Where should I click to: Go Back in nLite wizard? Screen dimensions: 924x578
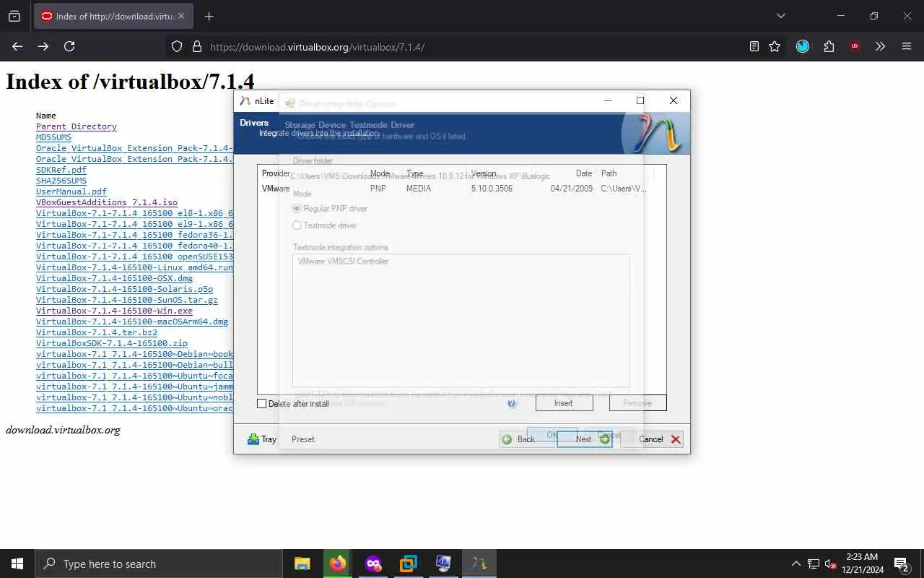tap(526, 439)
